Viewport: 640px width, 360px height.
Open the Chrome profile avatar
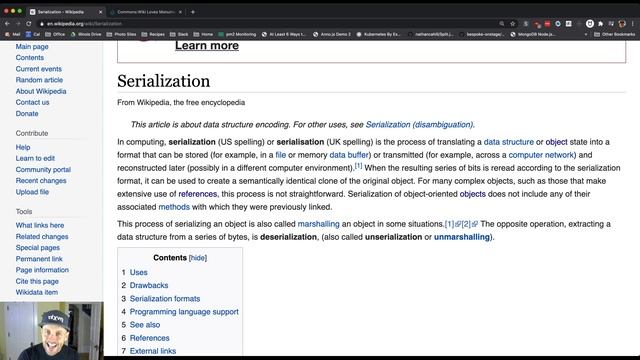(x=622, y=24)
